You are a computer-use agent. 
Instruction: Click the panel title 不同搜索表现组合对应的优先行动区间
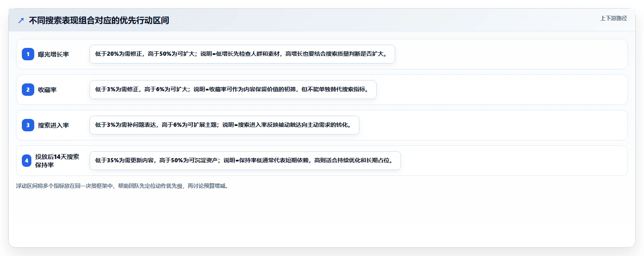click(99, 21)
